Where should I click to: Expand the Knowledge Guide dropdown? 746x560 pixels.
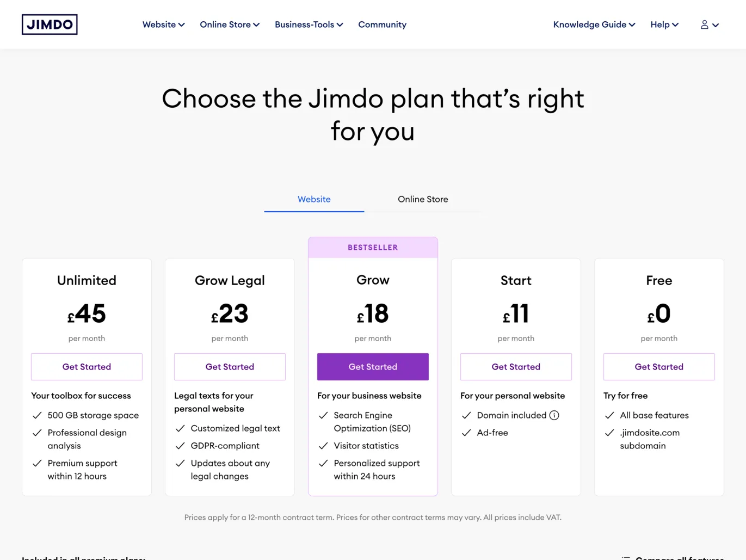coord(594,24)
